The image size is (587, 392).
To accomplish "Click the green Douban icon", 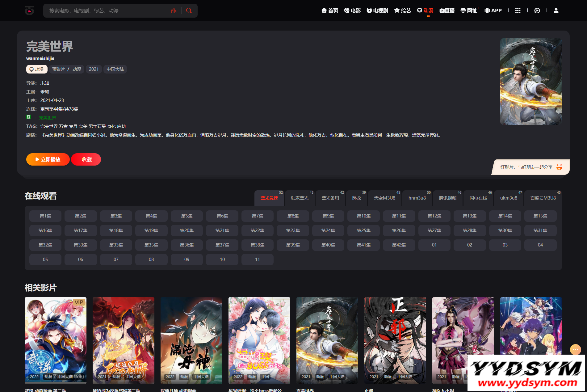I will point(28,117).
